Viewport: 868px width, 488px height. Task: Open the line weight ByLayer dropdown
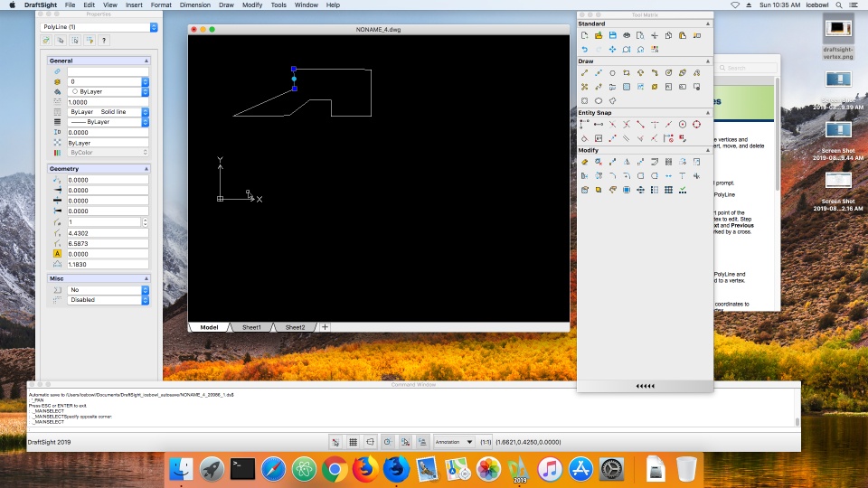pos(108,122)
